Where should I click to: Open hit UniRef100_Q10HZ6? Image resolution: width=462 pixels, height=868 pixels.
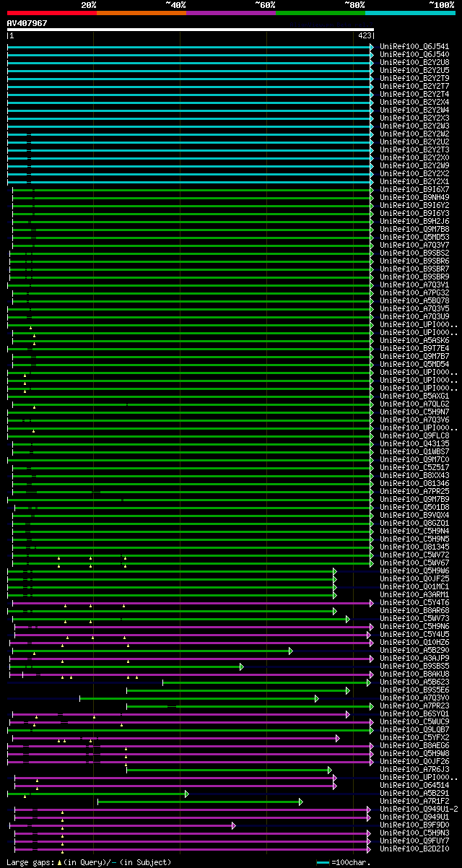[x=415, y=642]
